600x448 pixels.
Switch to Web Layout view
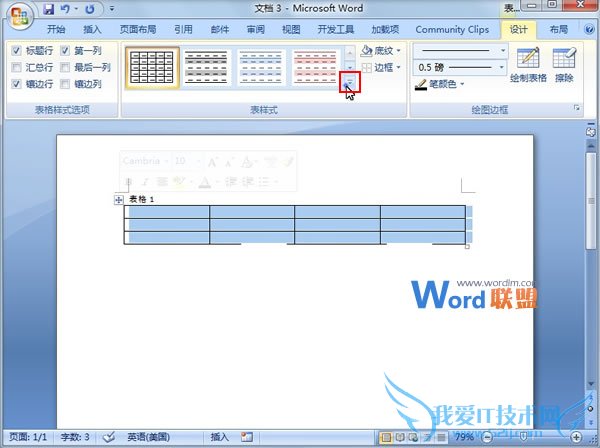[x=413, y=437]
